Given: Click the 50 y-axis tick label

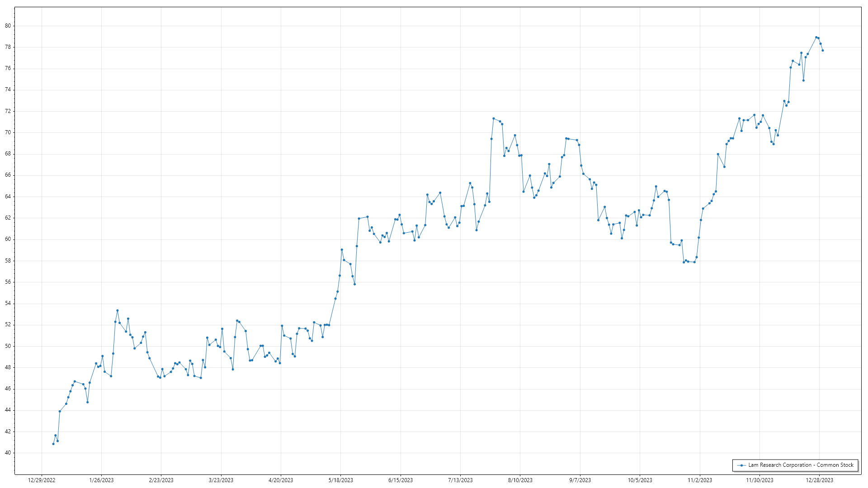Looking at the screenshot, I should 8,347.
